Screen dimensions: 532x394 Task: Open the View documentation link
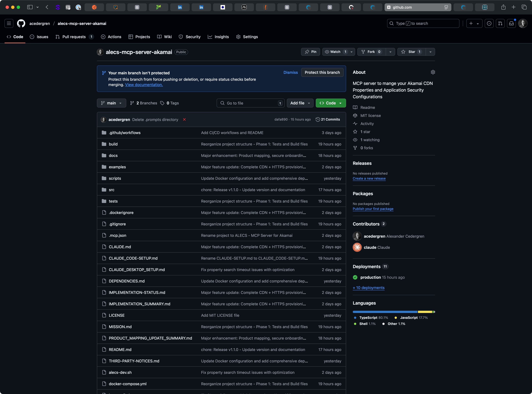click(x=144, y=85)
